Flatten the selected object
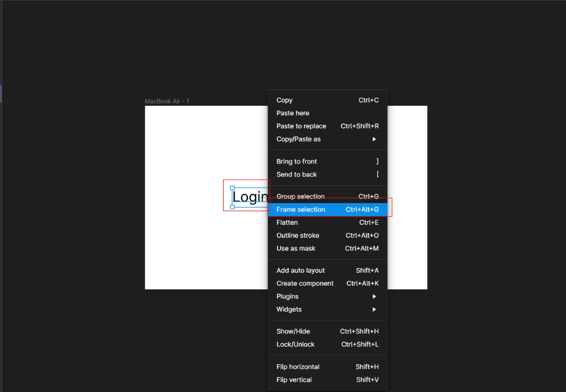Screen dimensions: 566x392 click(x=287, y=222)
